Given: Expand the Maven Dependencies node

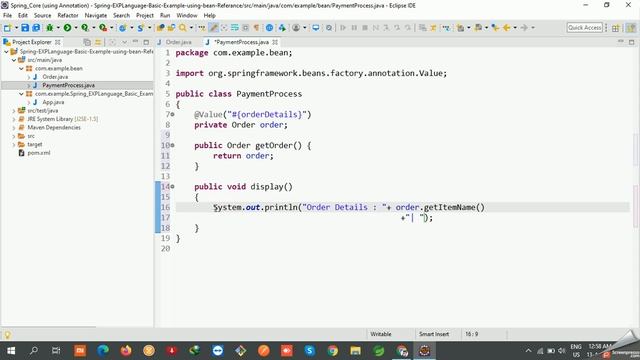Looking at the screenshot, I should coord(14,128).
